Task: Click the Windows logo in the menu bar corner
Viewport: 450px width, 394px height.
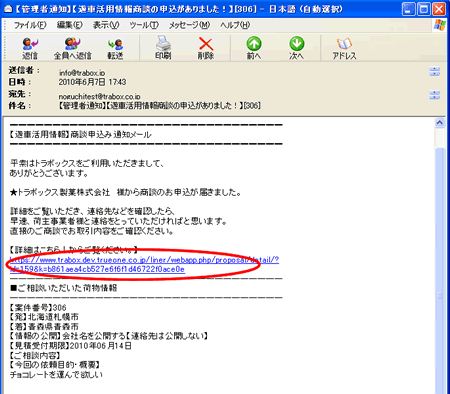Action: click(x=440, y=25)
